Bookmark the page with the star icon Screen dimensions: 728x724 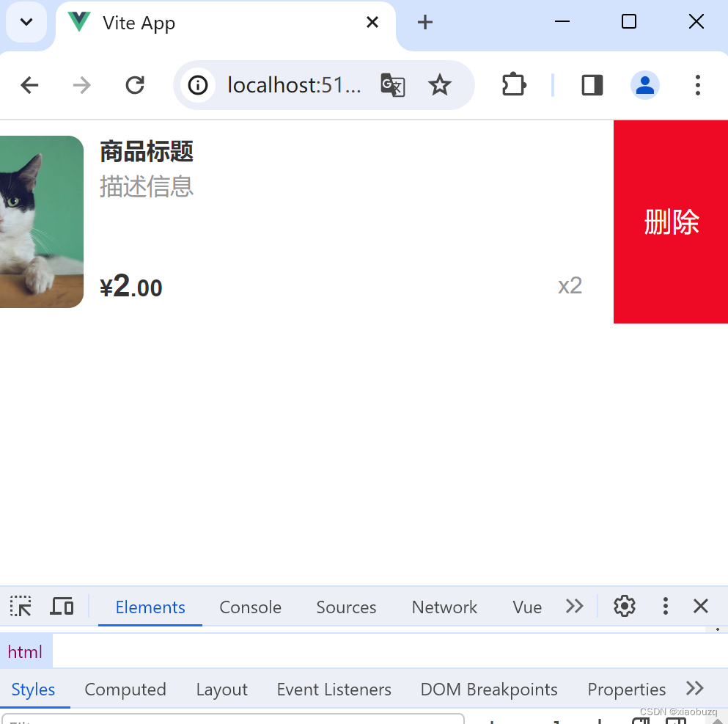pos(440,85)
